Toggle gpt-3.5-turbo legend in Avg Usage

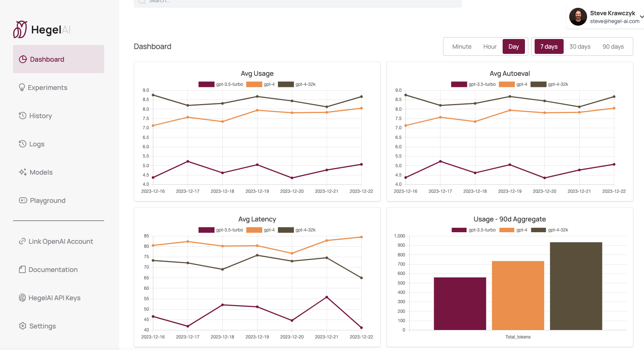coord(221,84)
